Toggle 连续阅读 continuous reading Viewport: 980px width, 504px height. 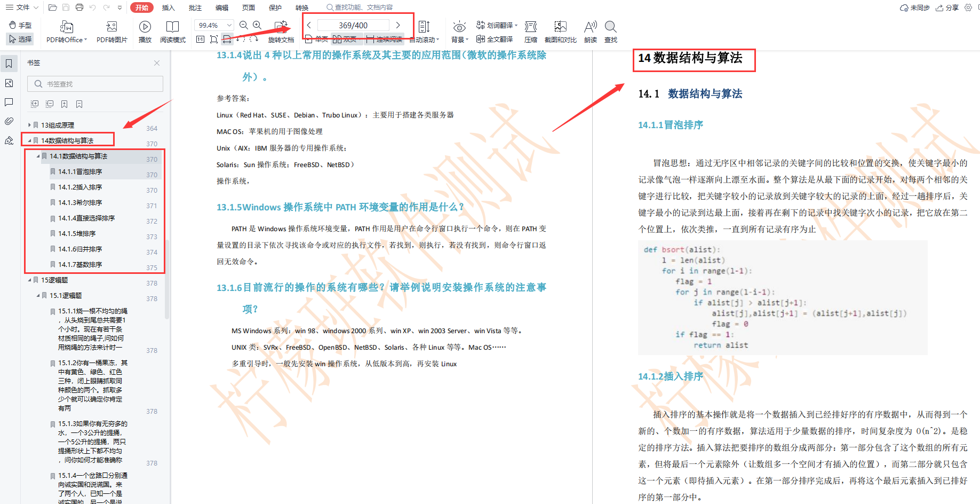[385, 39]
